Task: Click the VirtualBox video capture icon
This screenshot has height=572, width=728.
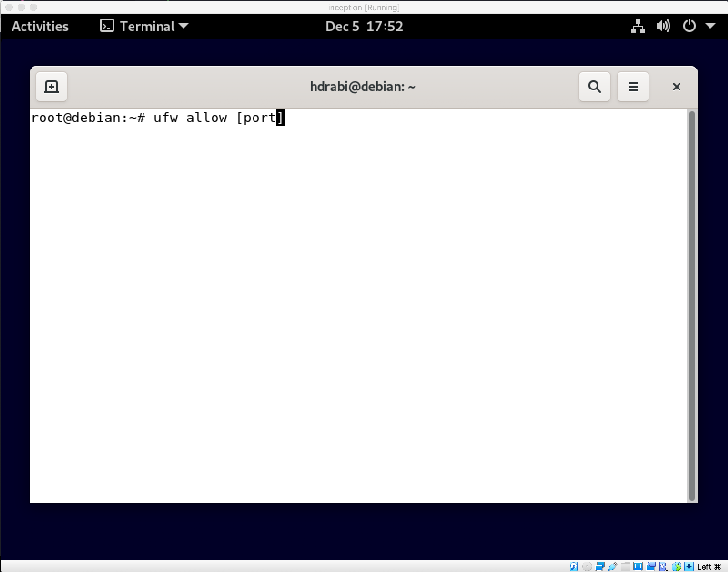Action: point(651,566)
